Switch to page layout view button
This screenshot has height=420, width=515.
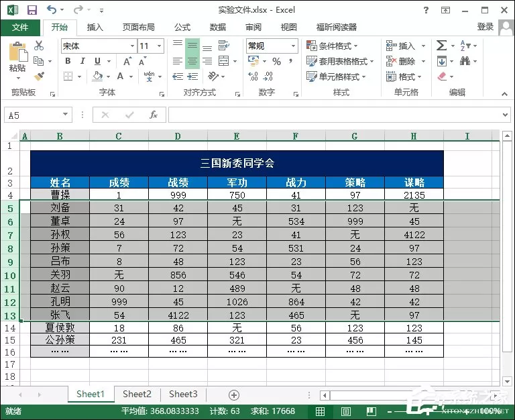346,411
